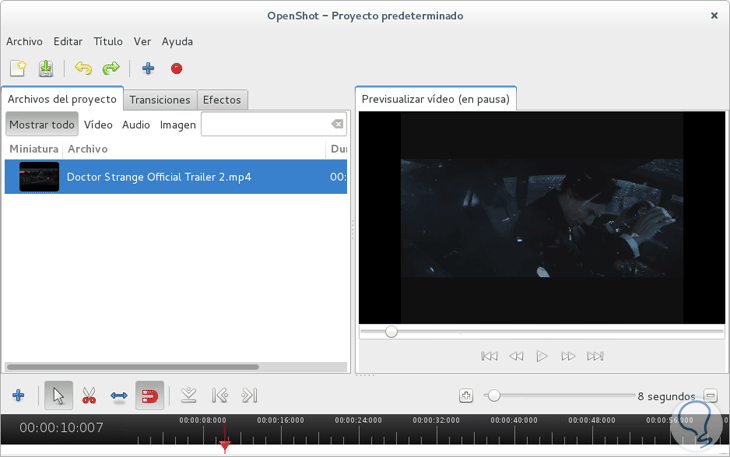The width and height of the screenshot is (730, 457).
Task: Sort by the Miniatura column header
Action: click(34, 149)
